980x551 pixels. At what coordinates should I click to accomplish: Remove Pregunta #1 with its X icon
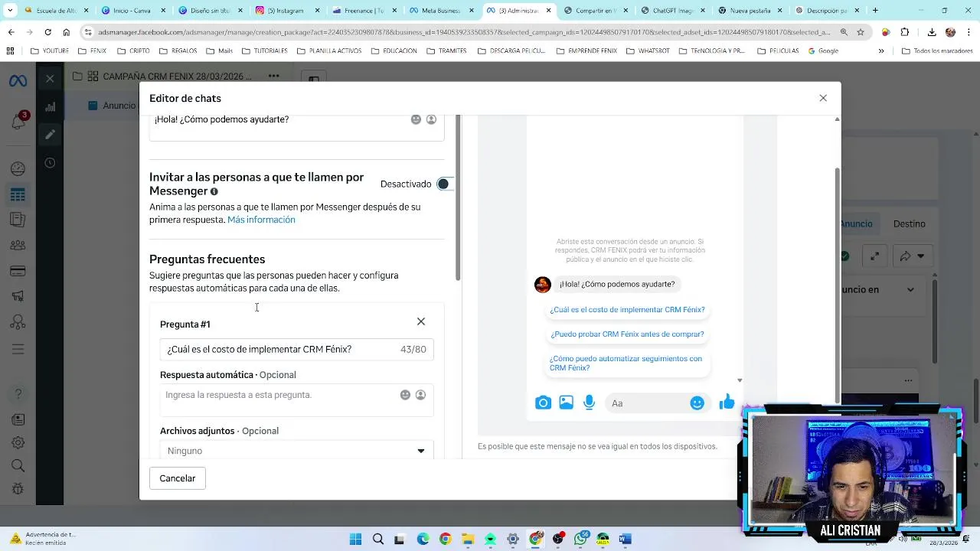pyautogui.click(x=421, y=321)
